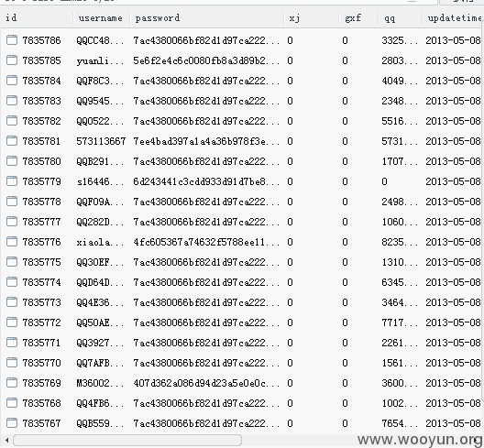Select row icon for id 7835784
The height and width of the screenshot is (448, 484).
[12, 81]
